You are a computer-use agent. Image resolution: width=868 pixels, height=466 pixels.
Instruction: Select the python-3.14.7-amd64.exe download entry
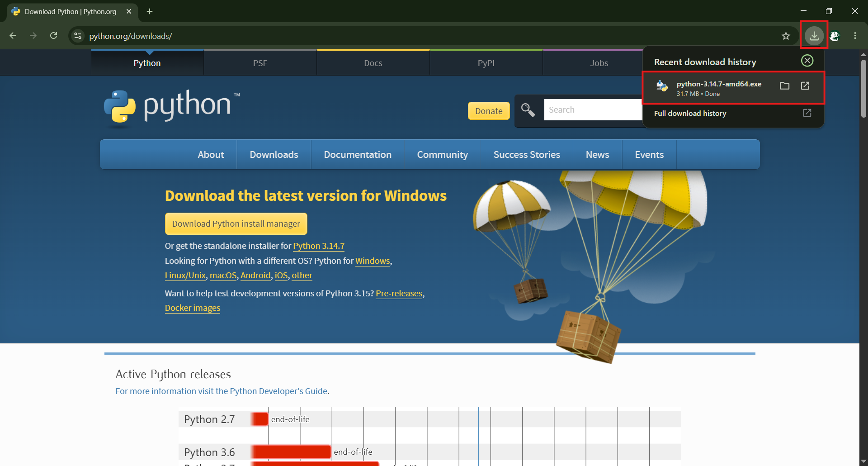733,88
